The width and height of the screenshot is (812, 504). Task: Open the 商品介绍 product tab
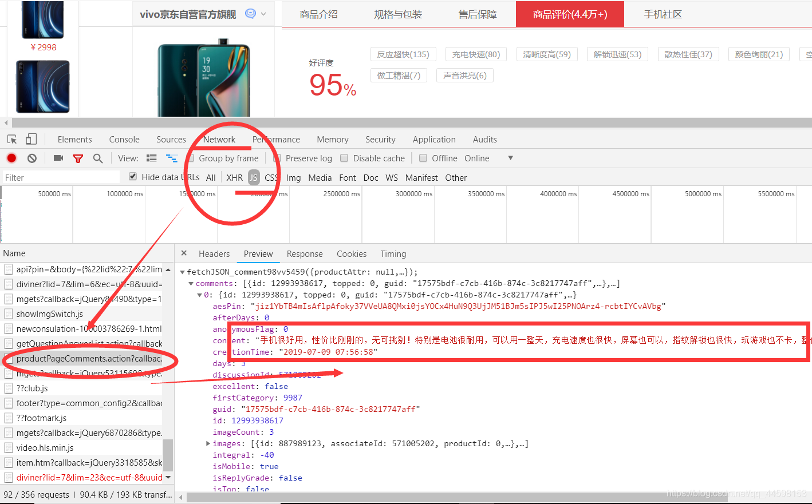(x=318, y=14)
